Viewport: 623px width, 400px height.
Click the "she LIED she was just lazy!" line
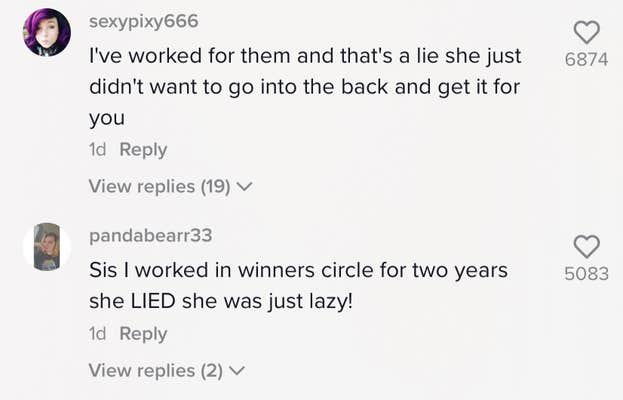(x=221, y=300)
